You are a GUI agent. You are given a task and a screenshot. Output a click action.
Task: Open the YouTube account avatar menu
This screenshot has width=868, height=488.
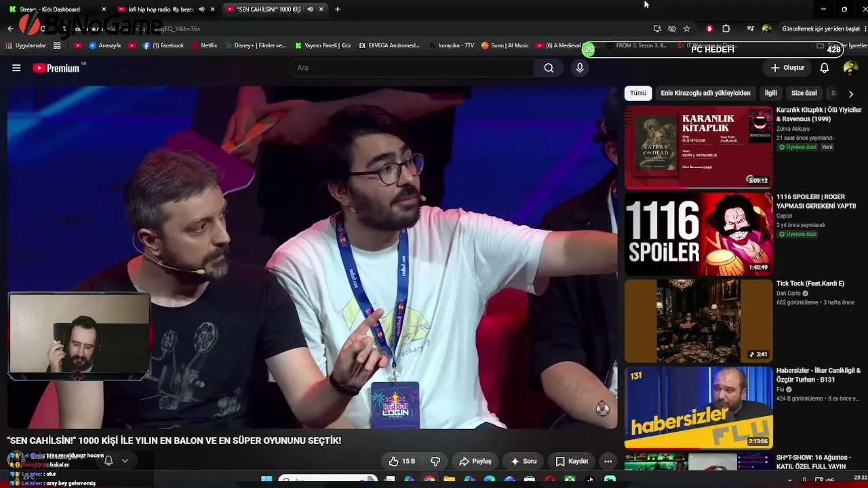coord(850,68)
